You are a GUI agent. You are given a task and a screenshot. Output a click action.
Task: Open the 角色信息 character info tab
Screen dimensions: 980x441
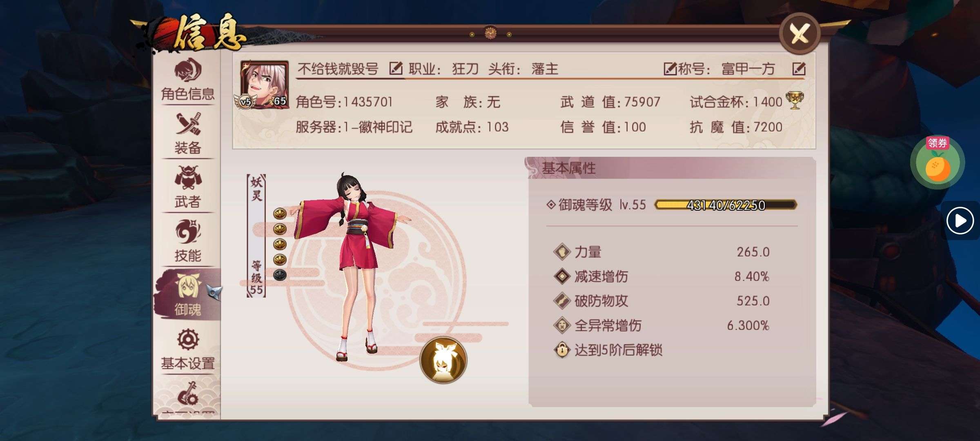(188, 80)
